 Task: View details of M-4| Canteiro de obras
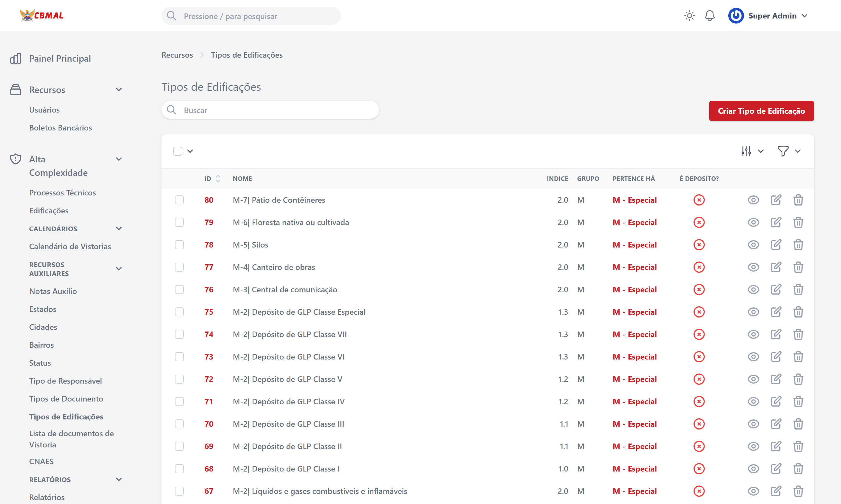click(753, 267)
